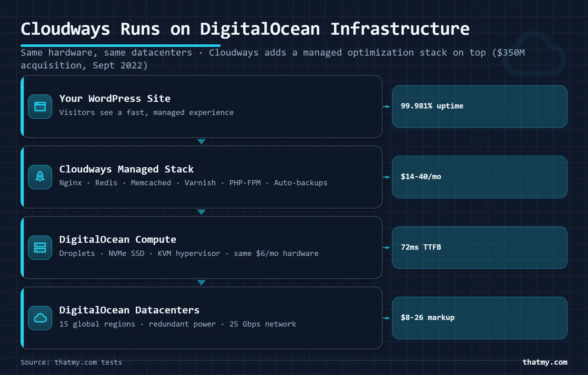This screenshot has height=375, width=588.
Task: Click the Nginx Redis Memcached Varnish stack line
Action: point(193,183)
